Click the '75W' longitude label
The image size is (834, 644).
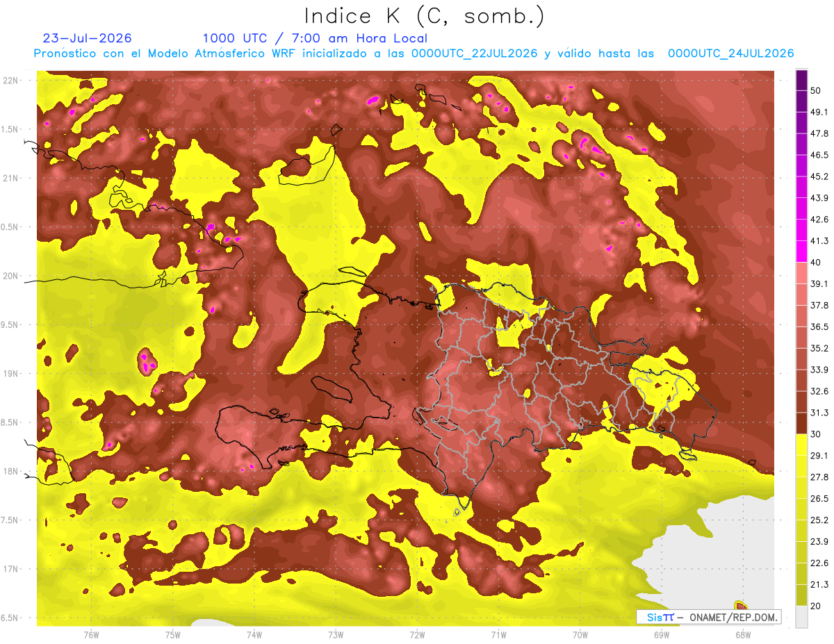point(172,634)
